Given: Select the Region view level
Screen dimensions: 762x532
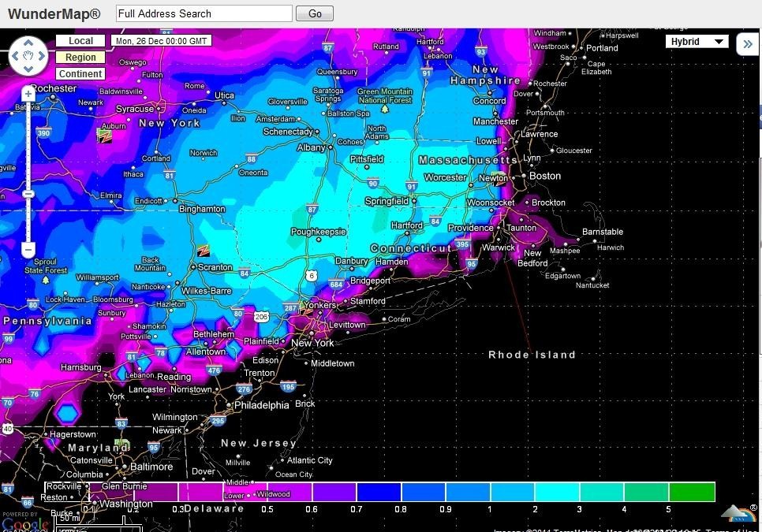Looking at the screenshot, I should coord(80,58).
